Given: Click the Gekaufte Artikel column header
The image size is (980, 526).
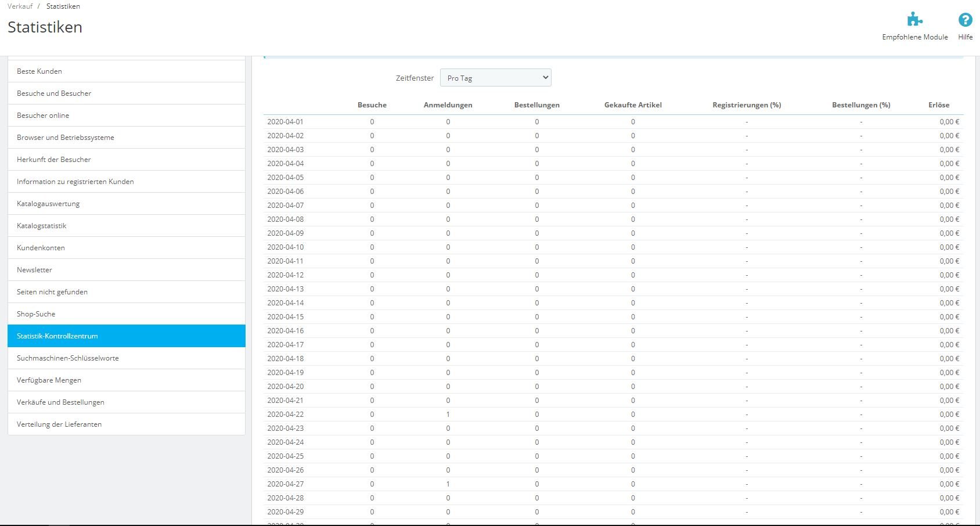Looking at the screenshot, I should point(633,105).
